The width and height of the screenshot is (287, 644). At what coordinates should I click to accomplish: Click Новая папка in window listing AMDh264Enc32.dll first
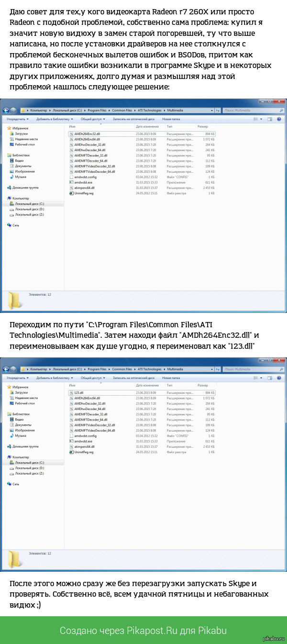tap(171, 119)
